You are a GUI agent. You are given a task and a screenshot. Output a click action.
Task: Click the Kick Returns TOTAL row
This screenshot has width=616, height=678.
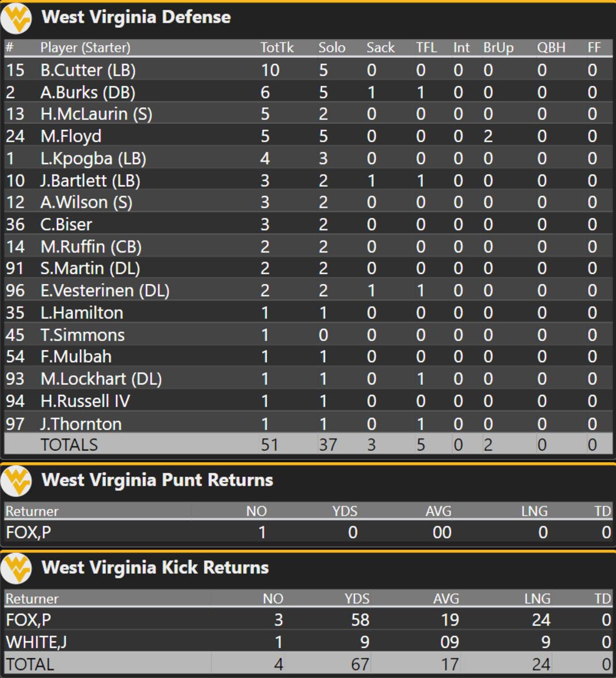coord(308,663)
